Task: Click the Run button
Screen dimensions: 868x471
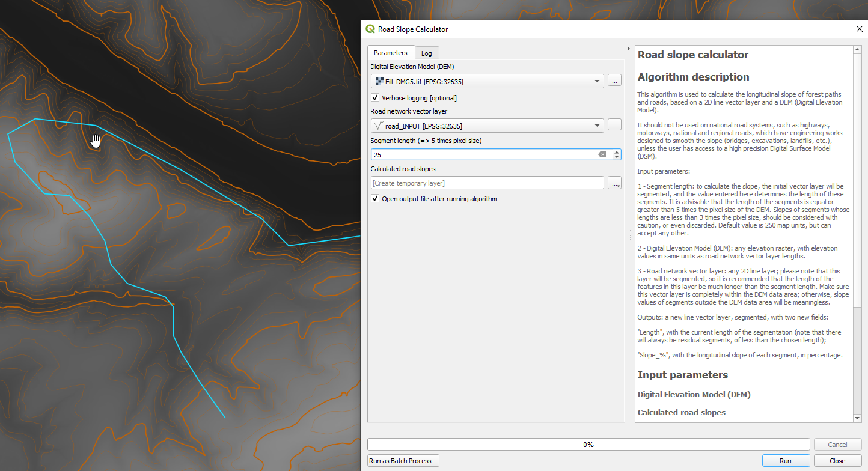Action: click(785, 461)
